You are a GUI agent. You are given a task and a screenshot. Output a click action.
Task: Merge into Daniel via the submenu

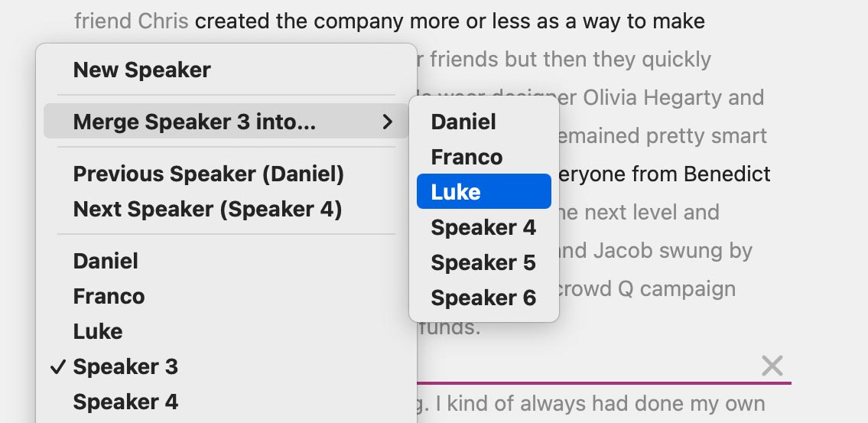pyautogui.click(x=463, y=122)
